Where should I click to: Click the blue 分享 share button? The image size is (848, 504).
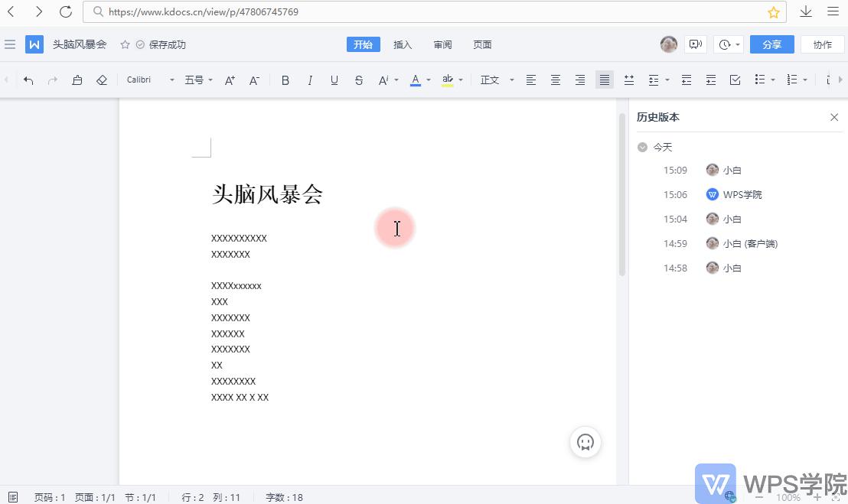click(771, 44)
